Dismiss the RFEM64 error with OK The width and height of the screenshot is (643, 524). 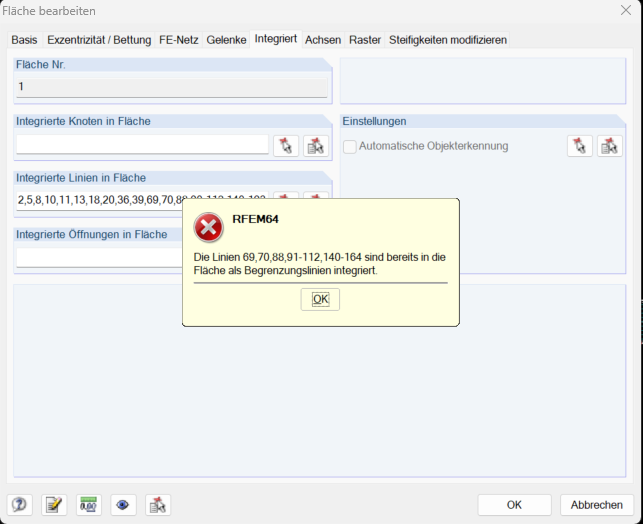(x=320, y=299)
